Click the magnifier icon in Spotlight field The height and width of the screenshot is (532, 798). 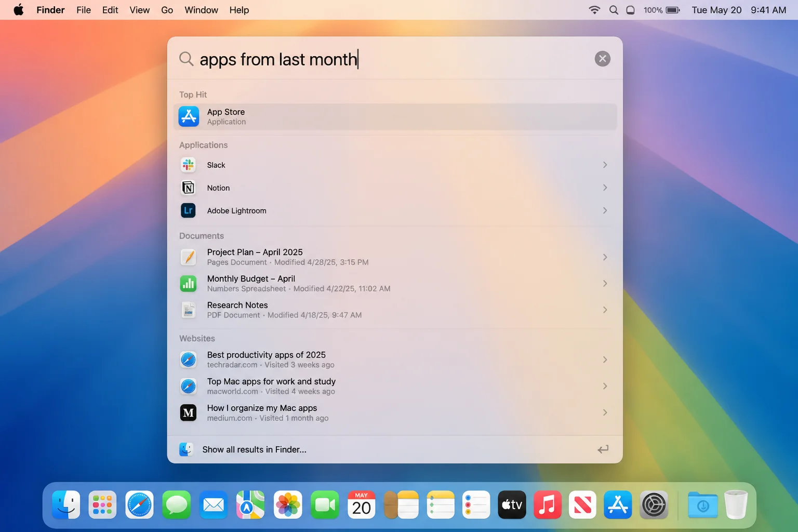(x=186, y=59)
